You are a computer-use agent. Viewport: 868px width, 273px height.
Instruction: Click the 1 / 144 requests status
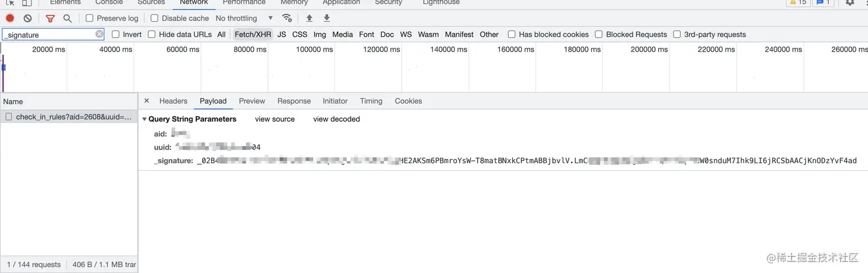[x=34, y=265]
